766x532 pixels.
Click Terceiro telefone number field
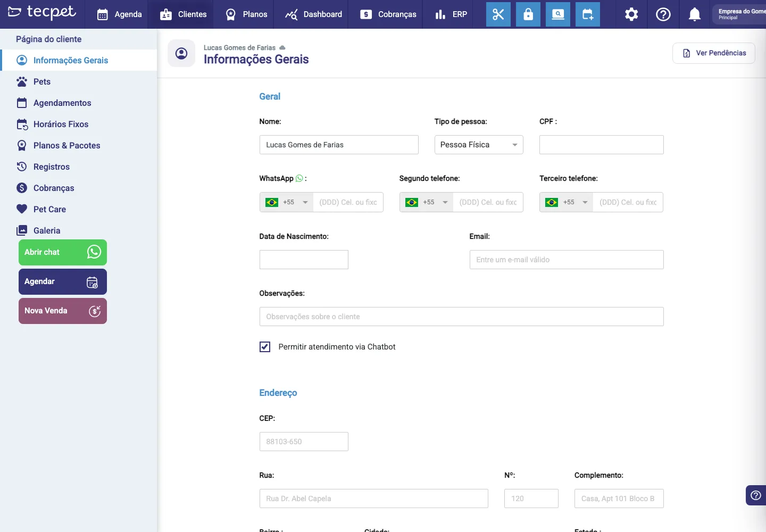(628, 202)
